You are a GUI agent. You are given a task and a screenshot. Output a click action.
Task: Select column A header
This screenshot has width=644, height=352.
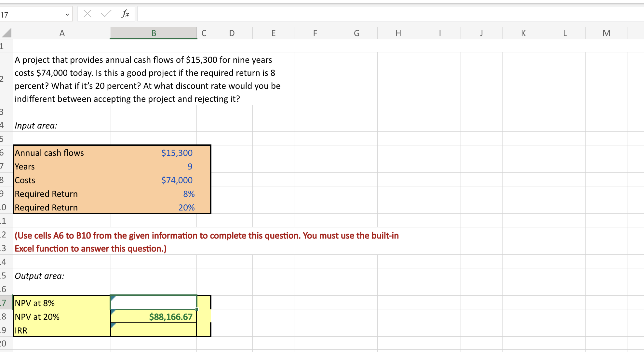[62, 33]
